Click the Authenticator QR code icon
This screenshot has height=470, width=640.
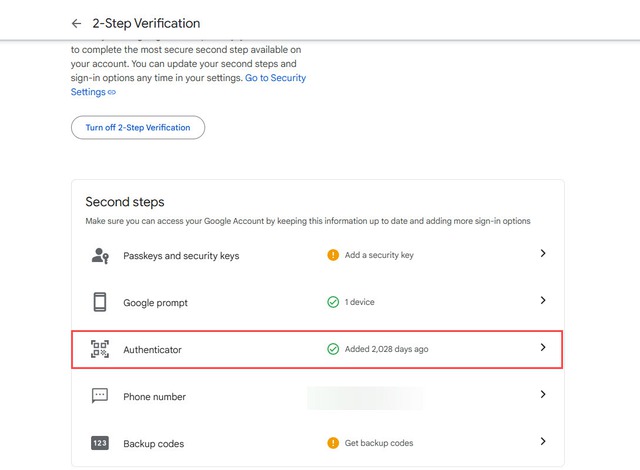(x=100, y=349)
